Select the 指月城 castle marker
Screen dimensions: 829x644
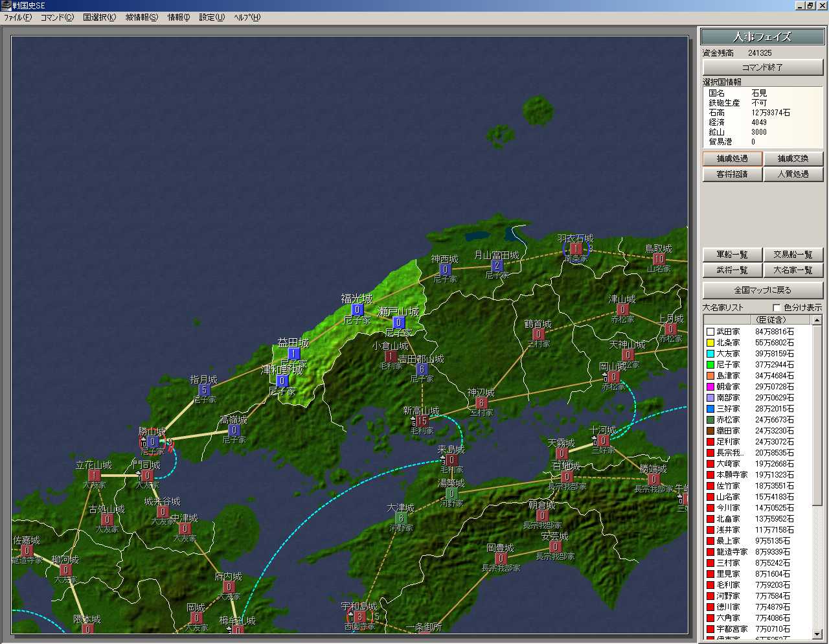pos(204,390)
